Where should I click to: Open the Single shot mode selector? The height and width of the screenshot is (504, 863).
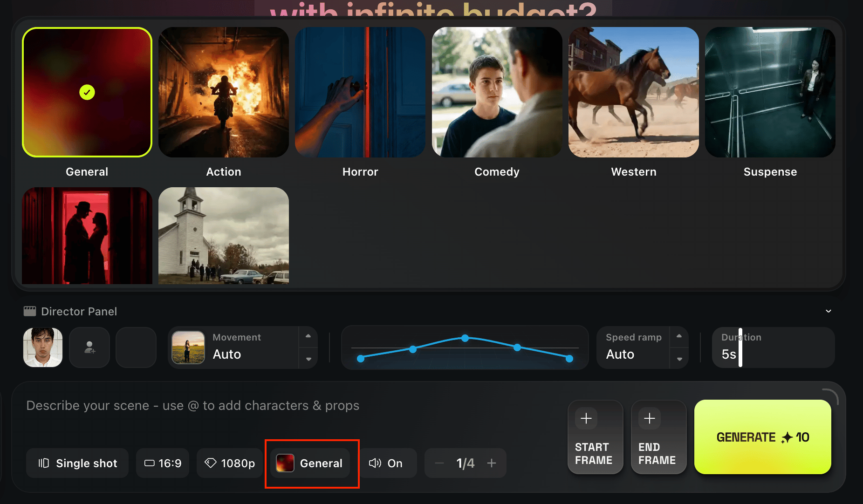[77, 463]
